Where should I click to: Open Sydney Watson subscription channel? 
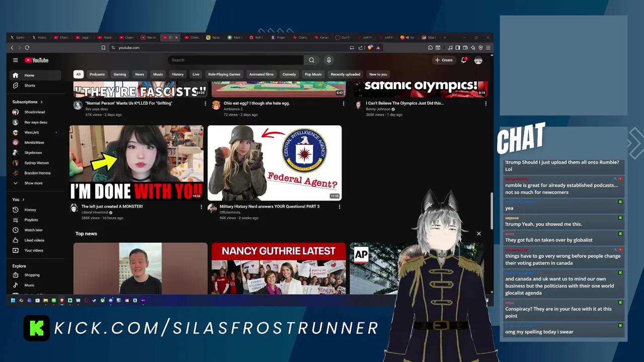pyautogui.click(x=35, y=163)
